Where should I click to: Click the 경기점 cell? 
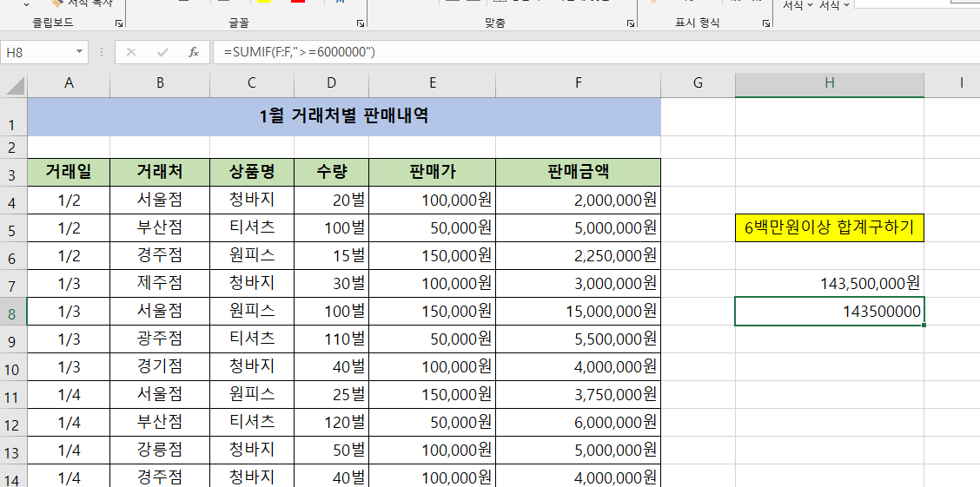point(160,367)
